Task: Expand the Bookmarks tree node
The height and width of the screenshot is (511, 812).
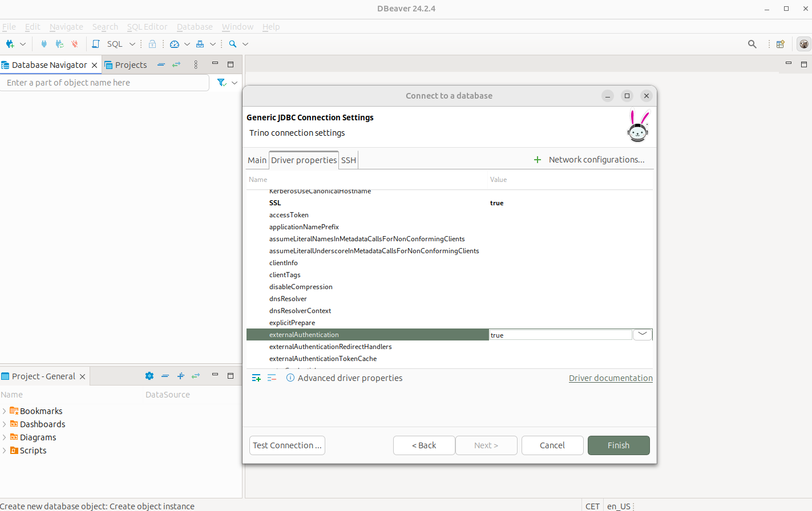Action: coord(5,411)
